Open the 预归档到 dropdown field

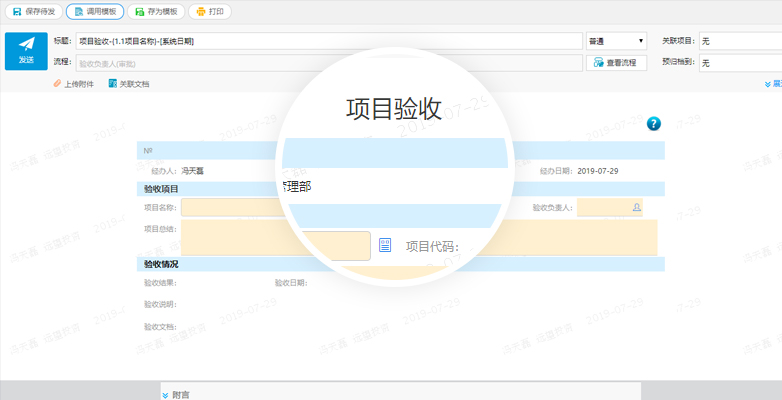739,63
